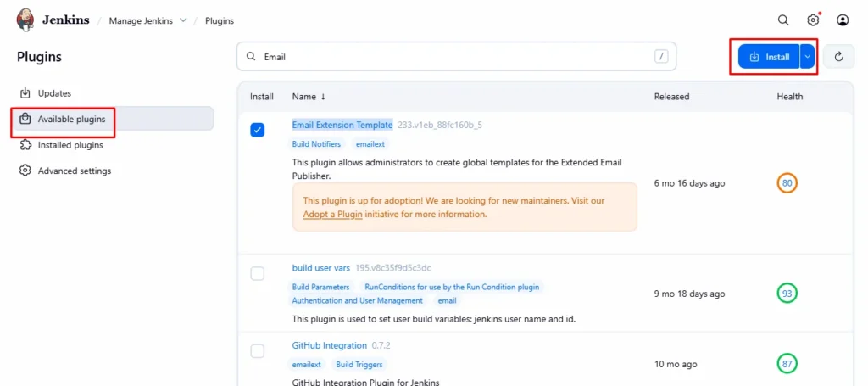Open Updates in sidebar

pyautogui.click(x=54, y=93)
